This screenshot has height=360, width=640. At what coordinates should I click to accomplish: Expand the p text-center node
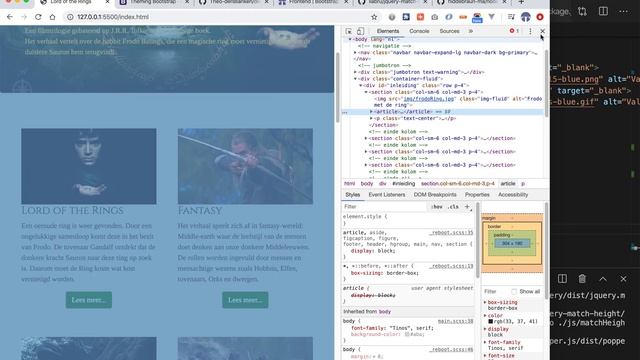(371, 118)
